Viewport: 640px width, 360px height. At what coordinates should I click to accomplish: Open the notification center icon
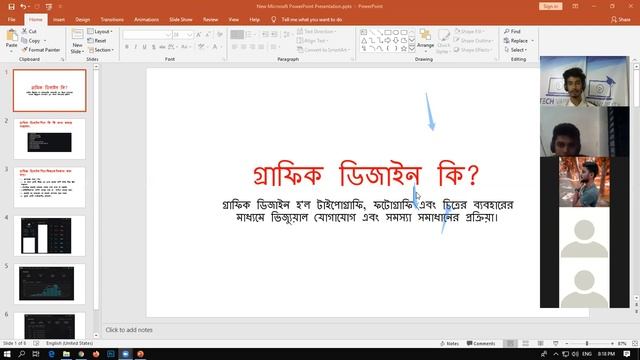(627, 354)
